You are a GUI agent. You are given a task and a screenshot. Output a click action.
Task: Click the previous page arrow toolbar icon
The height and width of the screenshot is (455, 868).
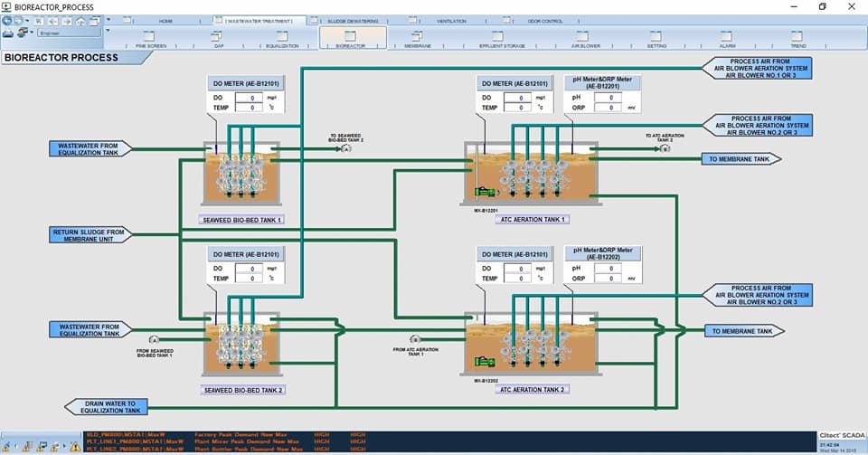click(53, 21)
